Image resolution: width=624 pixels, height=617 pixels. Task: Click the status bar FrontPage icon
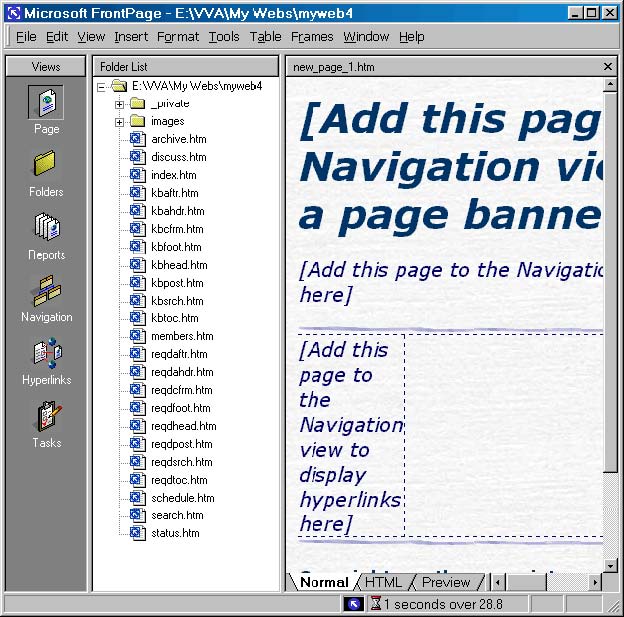(354, 604)
